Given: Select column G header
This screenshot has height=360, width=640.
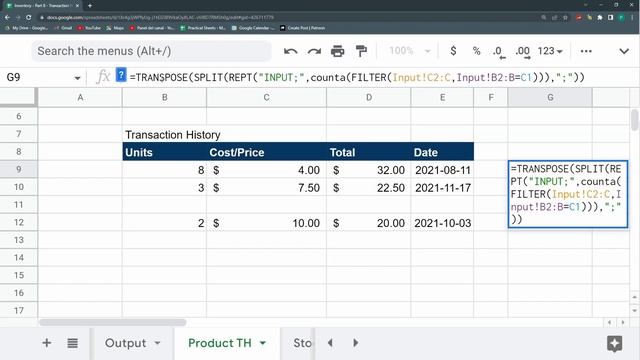Looking at the screenshot, I should (x=550, y=98).
